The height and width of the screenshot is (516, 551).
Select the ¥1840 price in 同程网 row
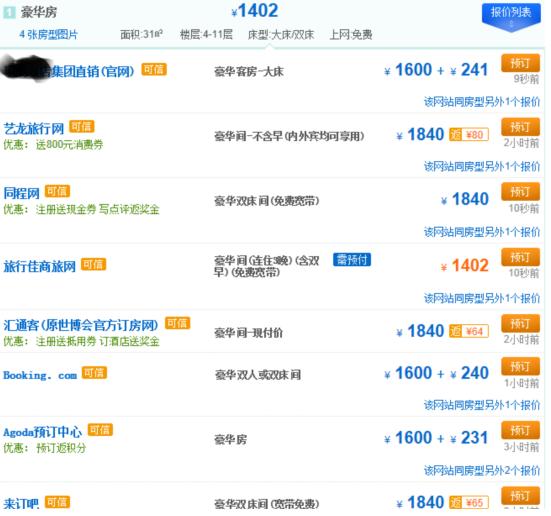465,199
